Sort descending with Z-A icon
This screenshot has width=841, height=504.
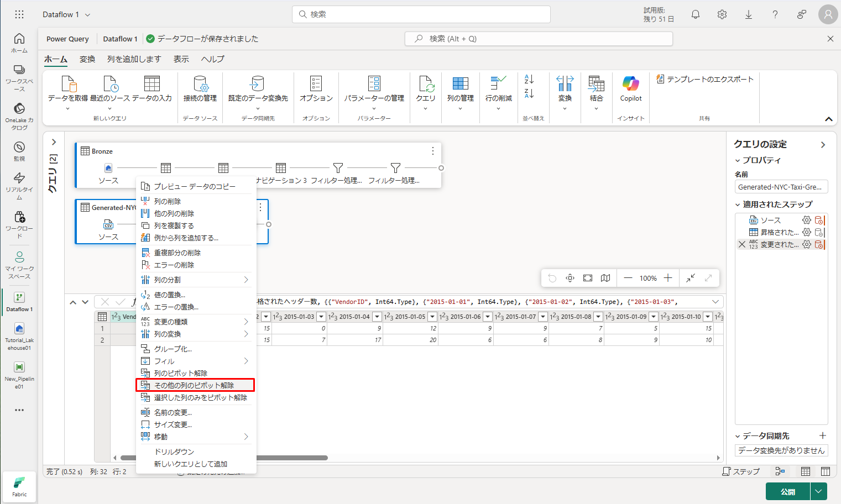point(529,94)
